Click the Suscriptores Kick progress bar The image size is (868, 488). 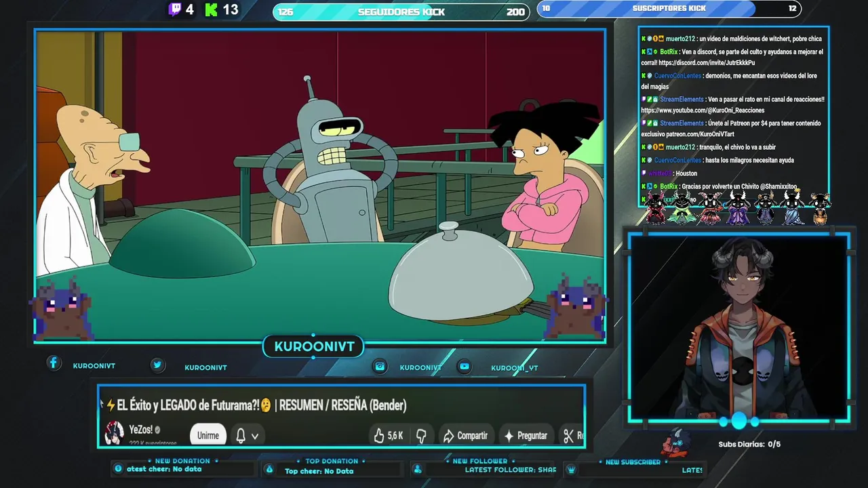(x=669, y=9)
